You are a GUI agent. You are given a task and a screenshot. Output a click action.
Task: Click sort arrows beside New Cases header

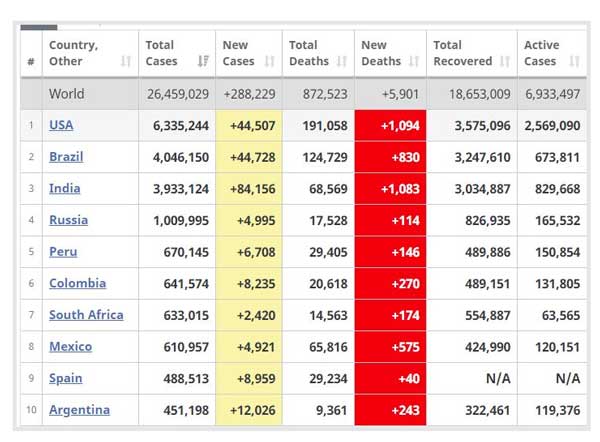point(272,62)
